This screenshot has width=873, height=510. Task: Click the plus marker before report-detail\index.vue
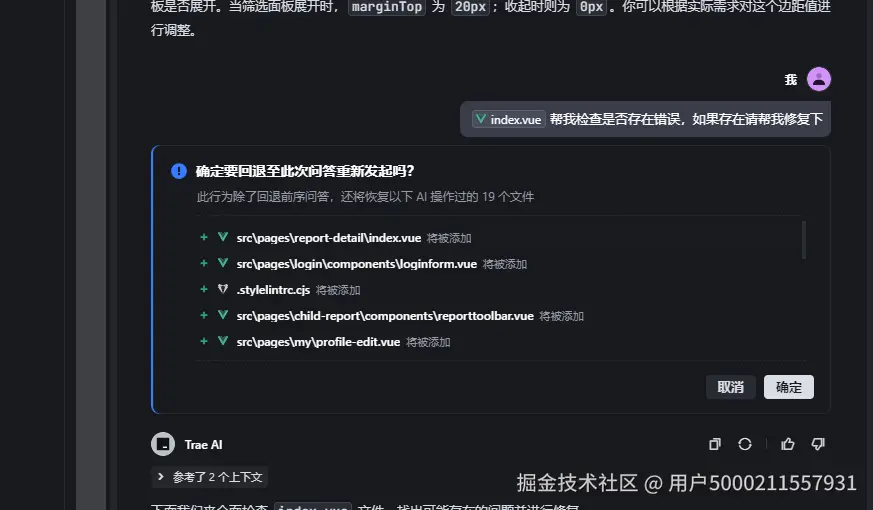tap(204, 237)
